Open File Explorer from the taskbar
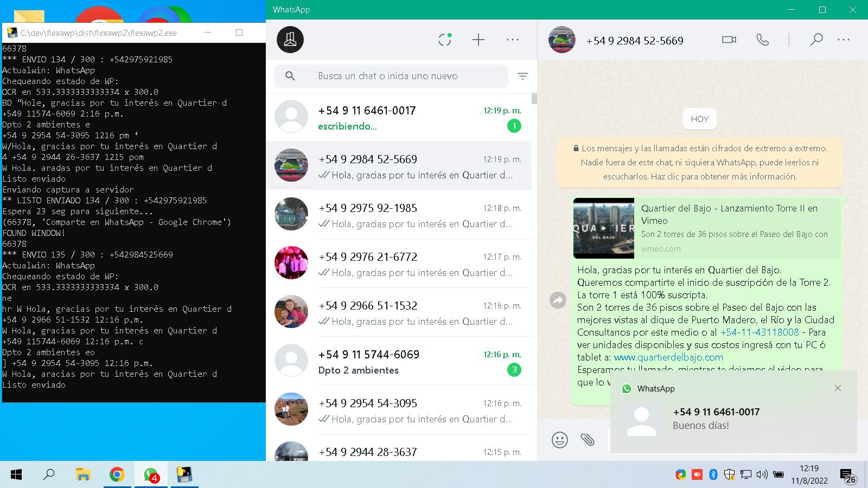The height and width of the screenshot is (488, 868). (82, 475)
